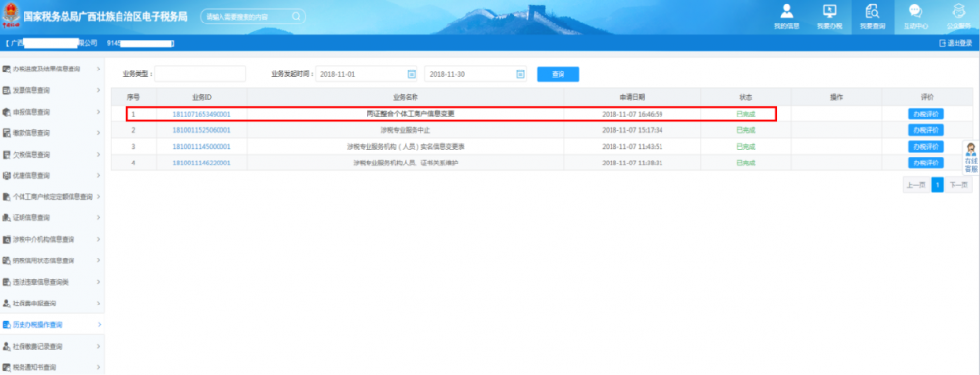Open calendar icon for end date 2018-11-30

520,74
